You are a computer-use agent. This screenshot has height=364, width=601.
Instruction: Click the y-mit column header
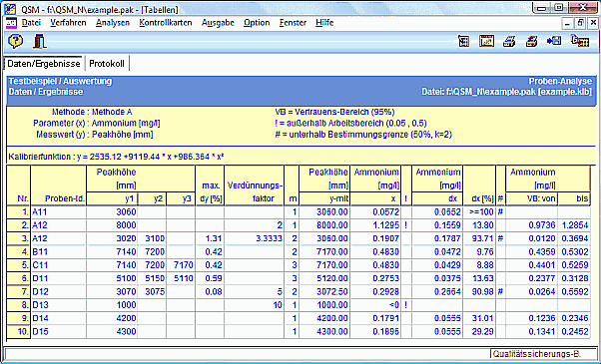tap(324, 198)
